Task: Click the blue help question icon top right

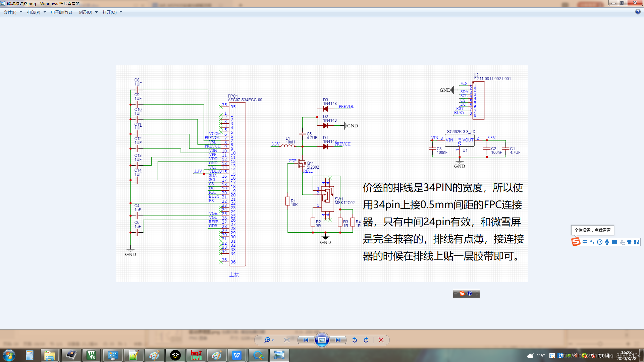Action: click(x=638, y=12)
